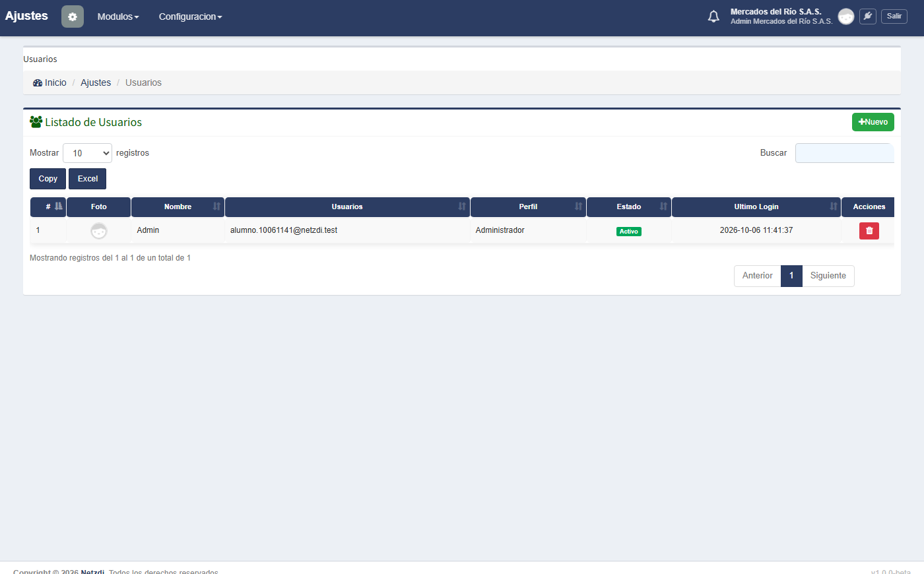Click the Foto column header
This screenshot has width=924, height=574.
99,207
